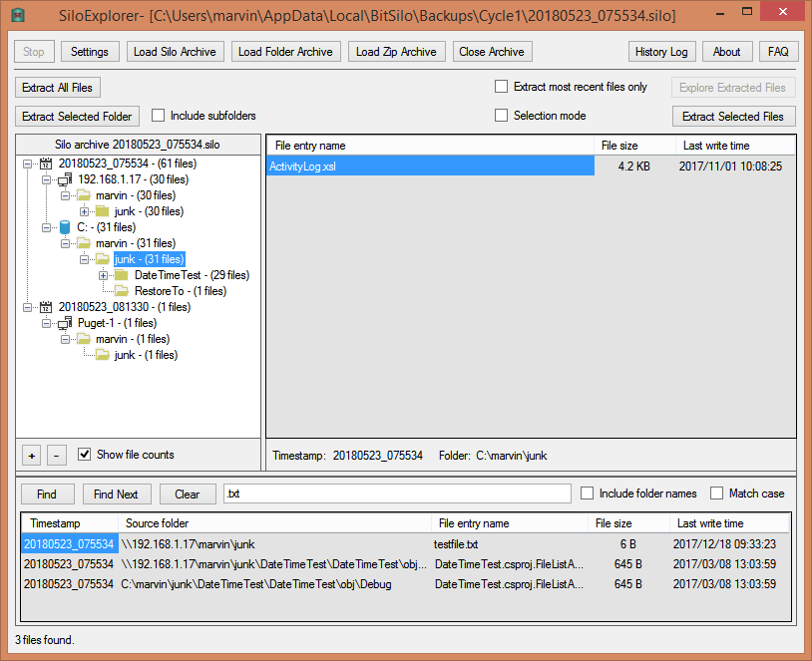This screenshot has width=812, height=661.
Task: Click the SiloExplorer app icon in title bar
Action: pyautogui.click(x=18, y=15)
